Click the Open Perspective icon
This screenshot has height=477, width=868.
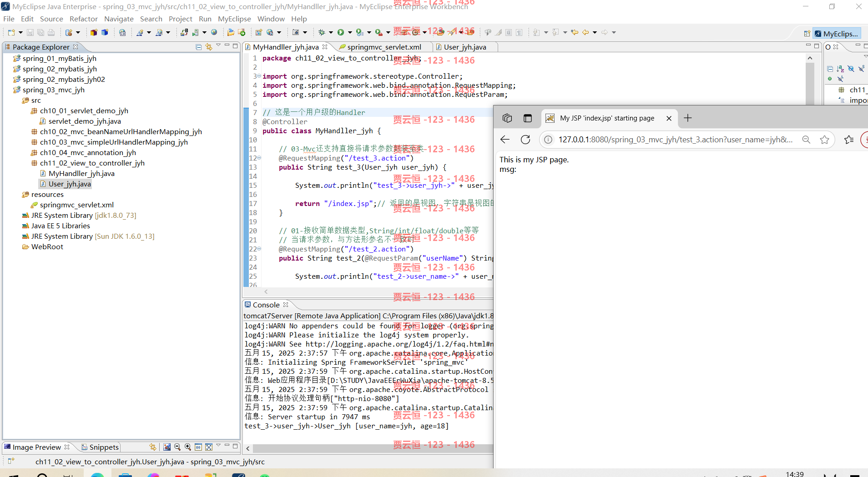[807, 34]
